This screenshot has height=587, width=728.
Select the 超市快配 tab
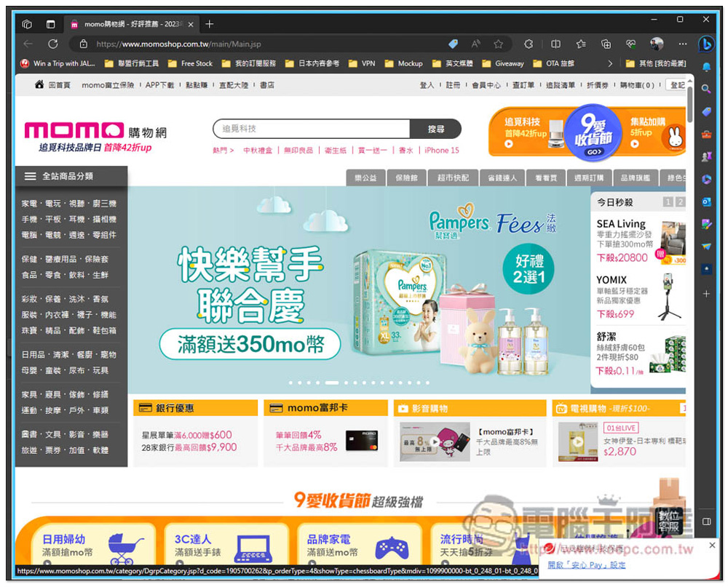point(453,177)
